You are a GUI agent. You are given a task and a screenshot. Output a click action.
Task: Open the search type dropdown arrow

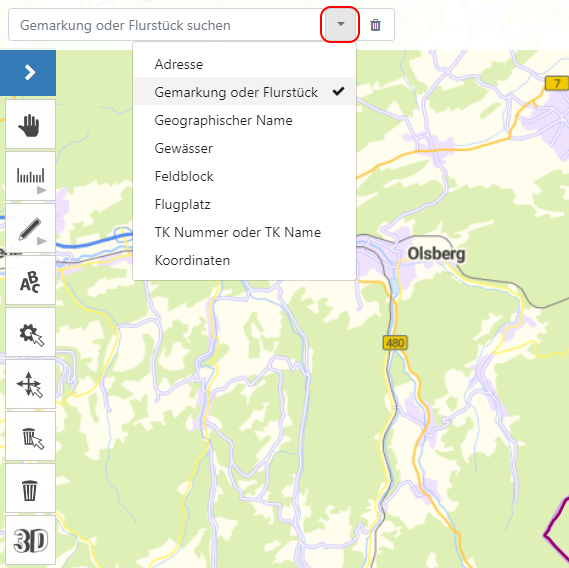click(340, 24)
